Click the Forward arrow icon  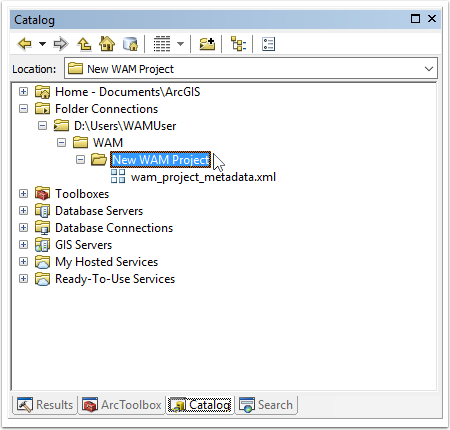pos(61,44)
